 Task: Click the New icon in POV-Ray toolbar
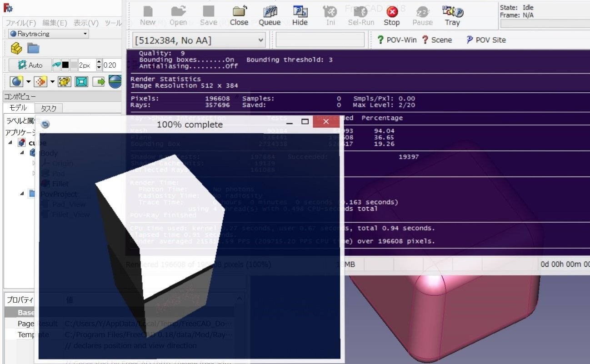(148, 15)
